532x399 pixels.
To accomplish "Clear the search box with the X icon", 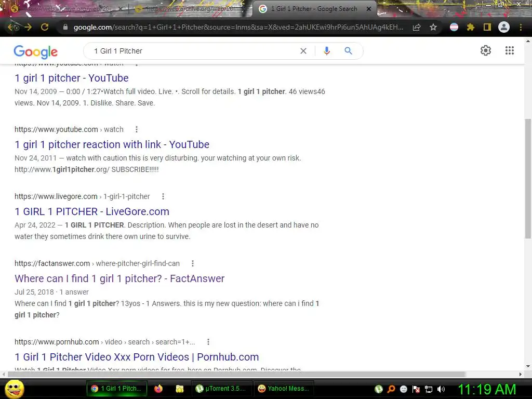I will point(303,51).
